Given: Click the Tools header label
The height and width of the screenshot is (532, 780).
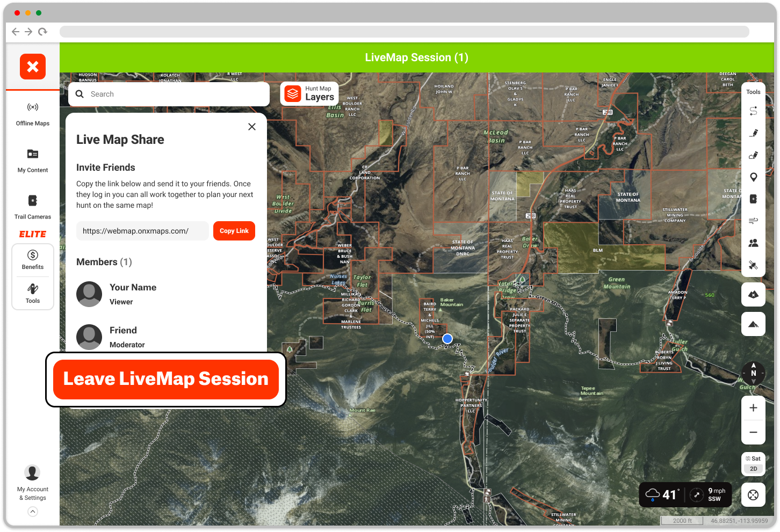Looking at the screenshot, I should 753,92.
